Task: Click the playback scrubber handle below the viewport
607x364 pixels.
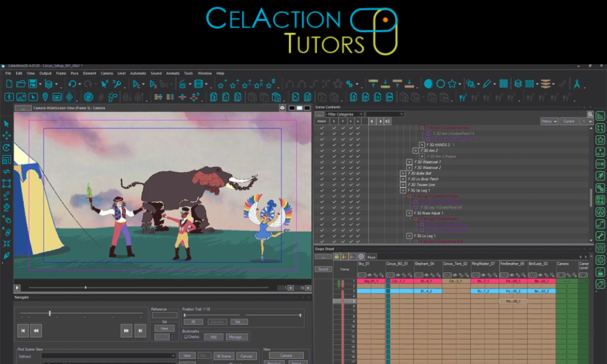Action: point(86,288)
